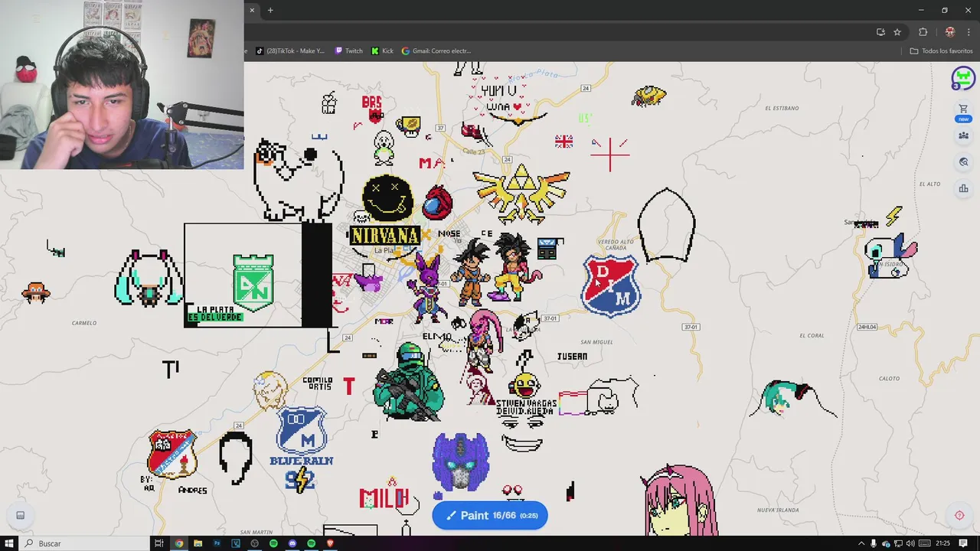The width and height of the screenshot is (980, 551).
Task: Open the Todos los favoritos folder
Action: pos(941,51)
